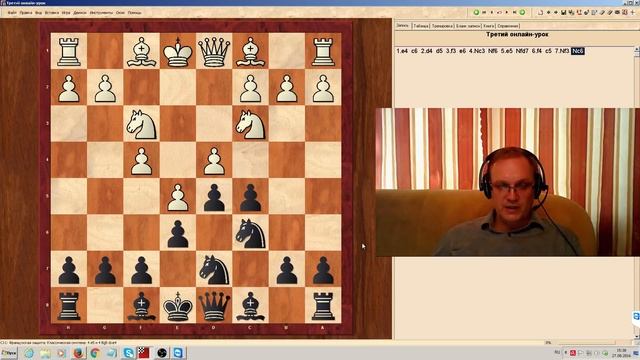This screenshot has height=360, width=640.
Task: Open the Инструменты menu
Action: point(101,13)
